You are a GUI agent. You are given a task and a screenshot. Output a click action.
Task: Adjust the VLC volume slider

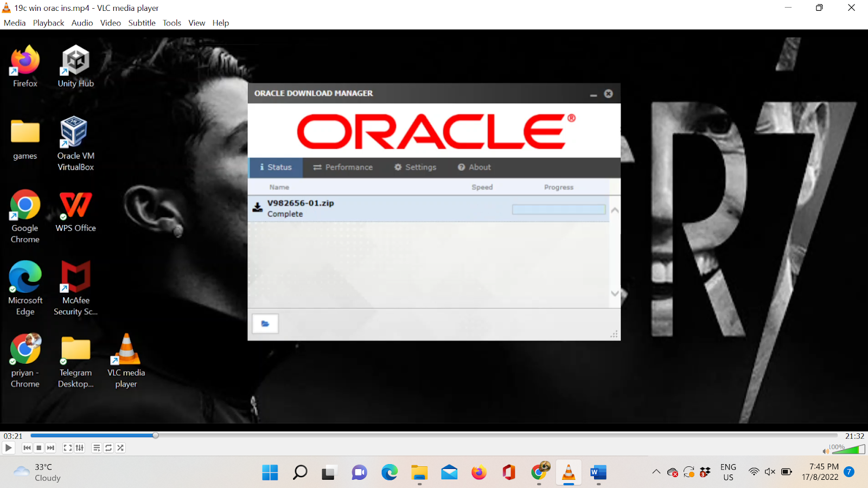tap(848, 449)
